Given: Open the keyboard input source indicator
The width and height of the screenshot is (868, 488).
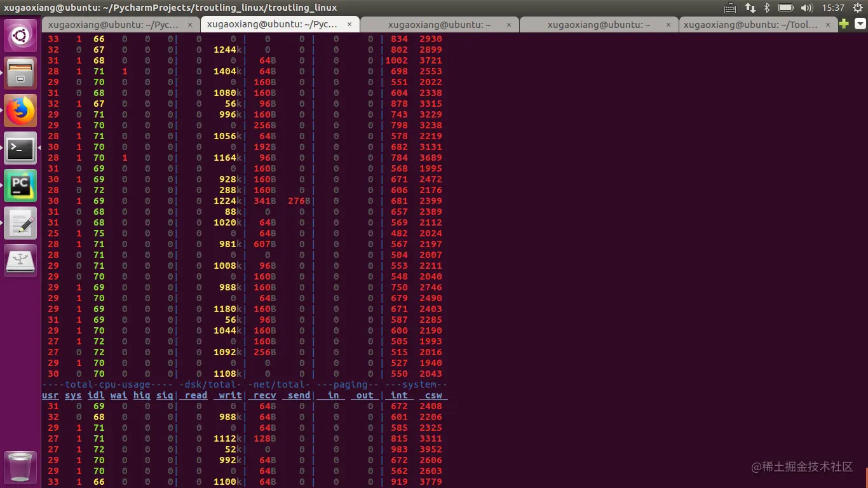Looking at the screenshot, I should [x=730, y=8].
